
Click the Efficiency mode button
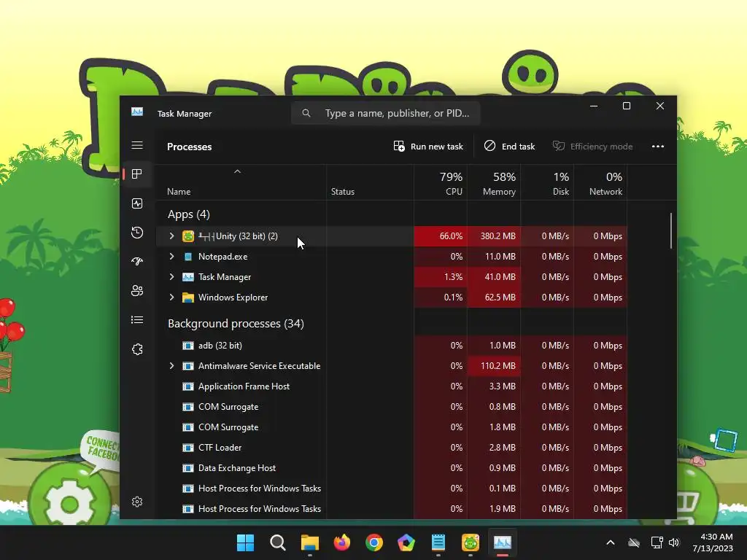[592, 146]
